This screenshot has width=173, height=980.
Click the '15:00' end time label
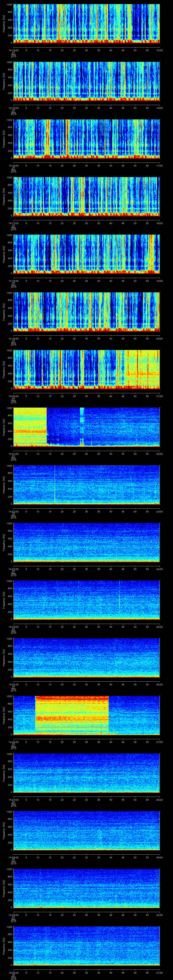159,50
